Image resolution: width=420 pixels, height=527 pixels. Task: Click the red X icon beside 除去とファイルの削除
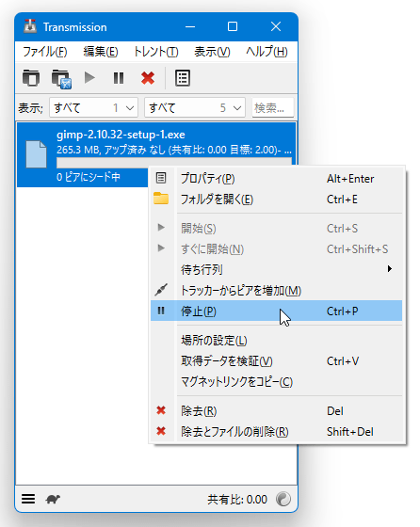pos(161,431)
